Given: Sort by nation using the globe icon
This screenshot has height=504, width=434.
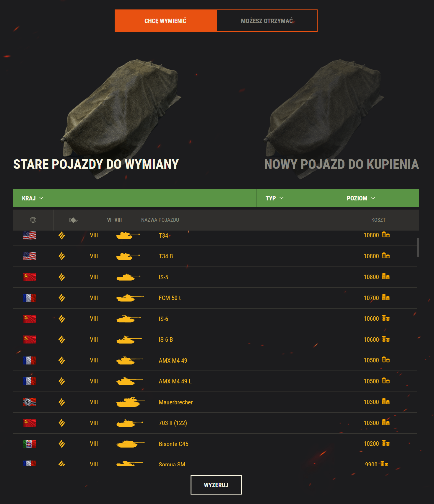Looking at the screenshot, I should tap(33, 220).
